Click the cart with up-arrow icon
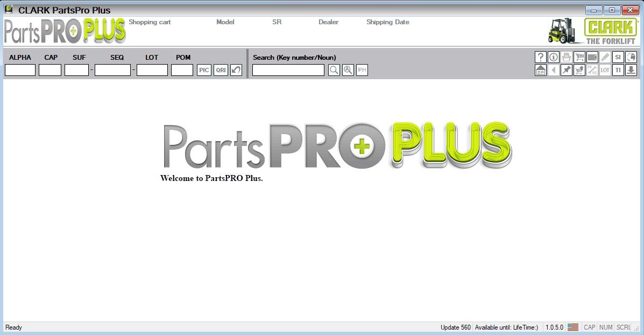This screenshot has width=644, height=335. pyautogui.click(x=579, y=70)
